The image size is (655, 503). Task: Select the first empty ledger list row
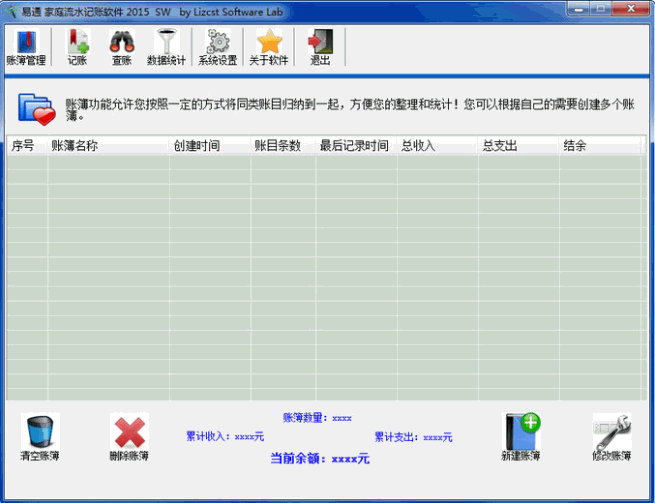pos(324,162)
